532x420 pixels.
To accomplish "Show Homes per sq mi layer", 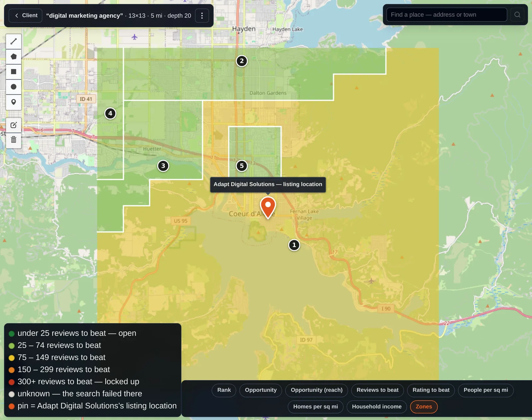I will pyautogui.click(x=316, y=407).
